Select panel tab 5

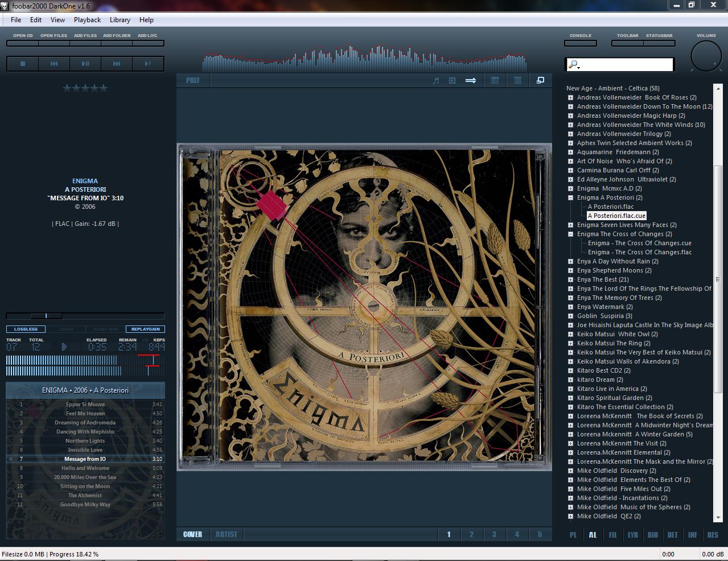[540, 534]
